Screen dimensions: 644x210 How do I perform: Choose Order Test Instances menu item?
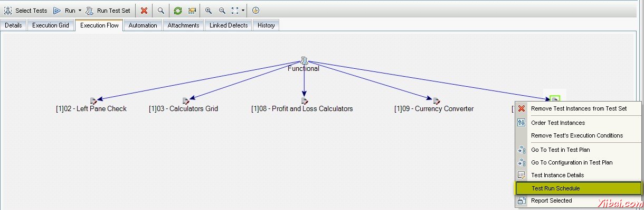[x=578, y=123]
